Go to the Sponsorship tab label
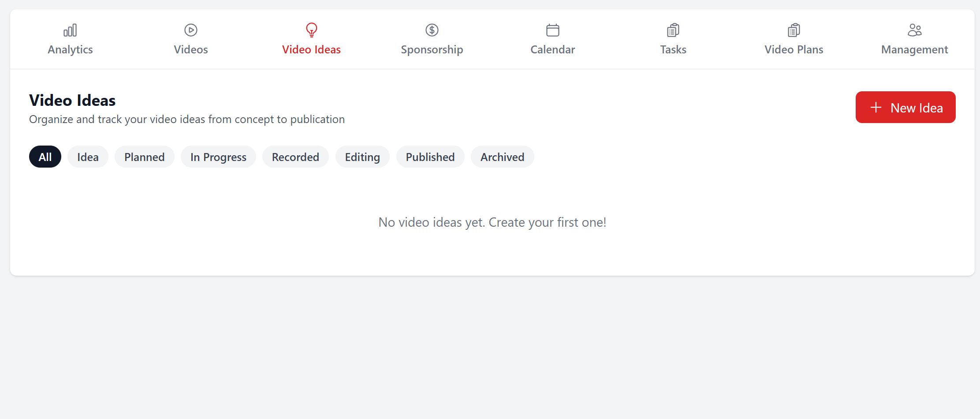Screen dimensions: 980x419 [432, 50]
